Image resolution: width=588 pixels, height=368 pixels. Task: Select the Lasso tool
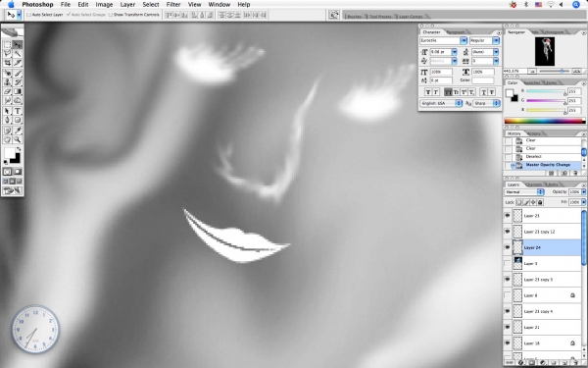[7, 54]
